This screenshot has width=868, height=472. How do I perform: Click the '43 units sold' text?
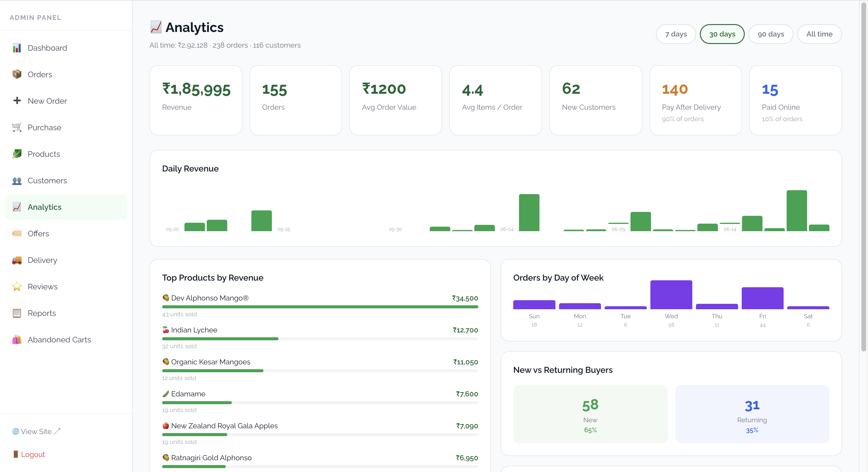point(179,314)
